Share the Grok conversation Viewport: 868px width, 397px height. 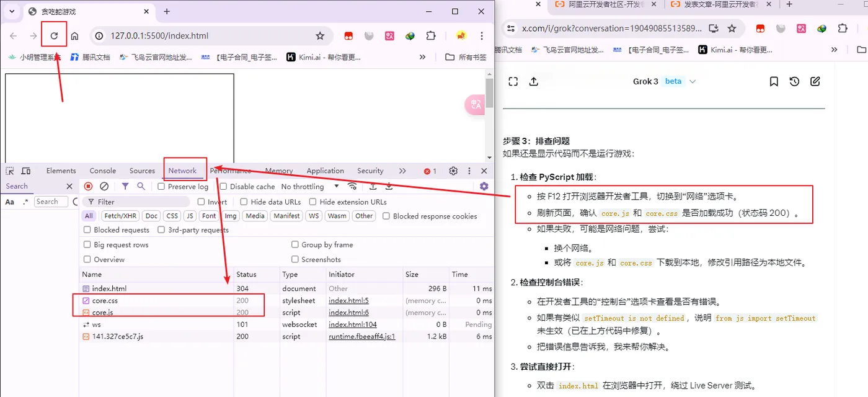tap(533, 81)
